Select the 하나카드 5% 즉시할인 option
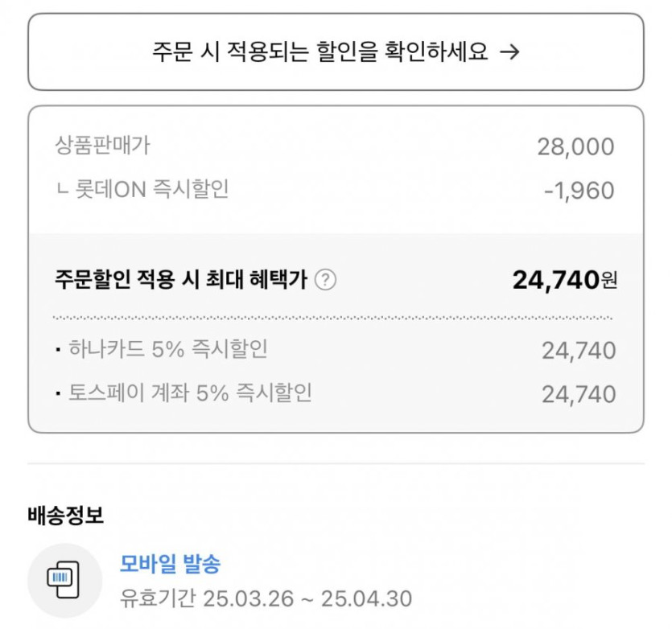 168,350
